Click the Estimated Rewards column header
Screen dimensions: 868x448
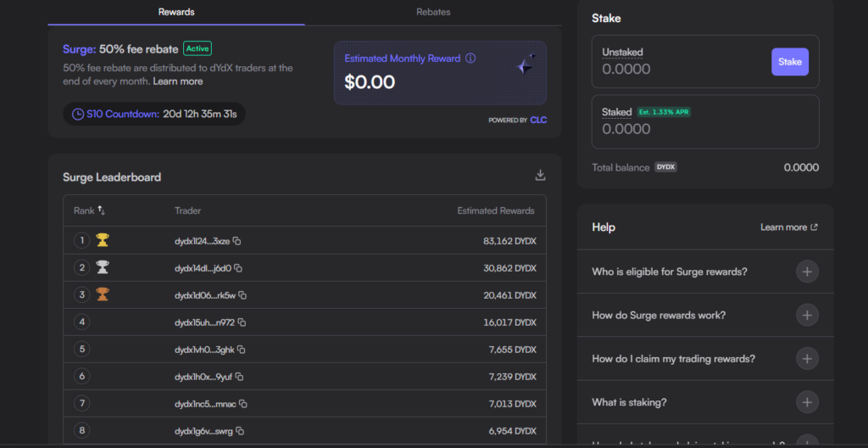495,210
